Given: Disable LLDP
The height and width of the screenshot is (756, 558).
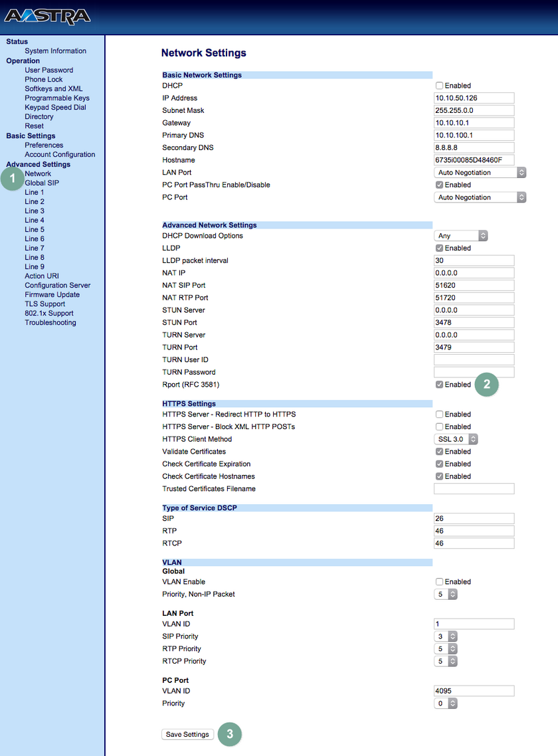Looking at the screenshot, I should (x=439, y=248).
